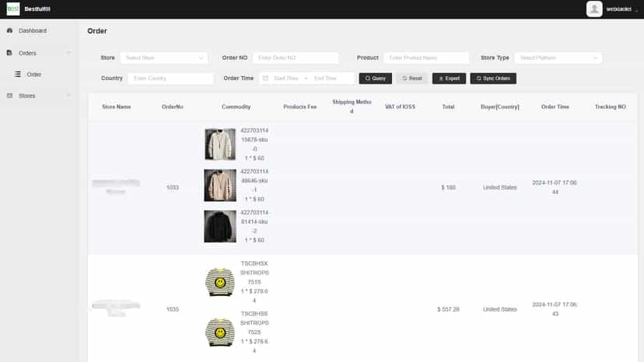Click the Orders sidebar document icon
The image size is (644, 362).
coord(9,53)
